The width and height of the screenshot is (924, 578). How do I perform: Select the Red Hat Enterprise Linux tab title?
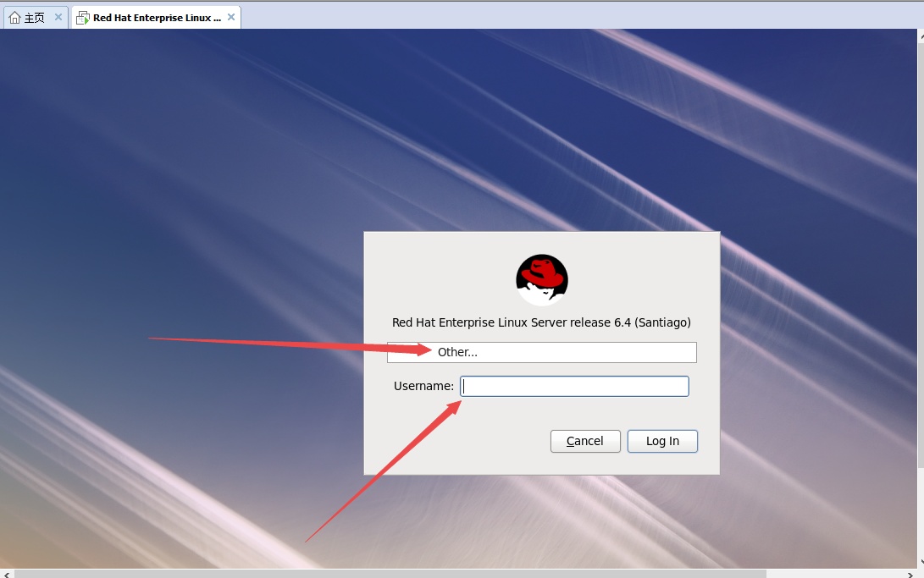pyautogui.click(x=157, y=18)
